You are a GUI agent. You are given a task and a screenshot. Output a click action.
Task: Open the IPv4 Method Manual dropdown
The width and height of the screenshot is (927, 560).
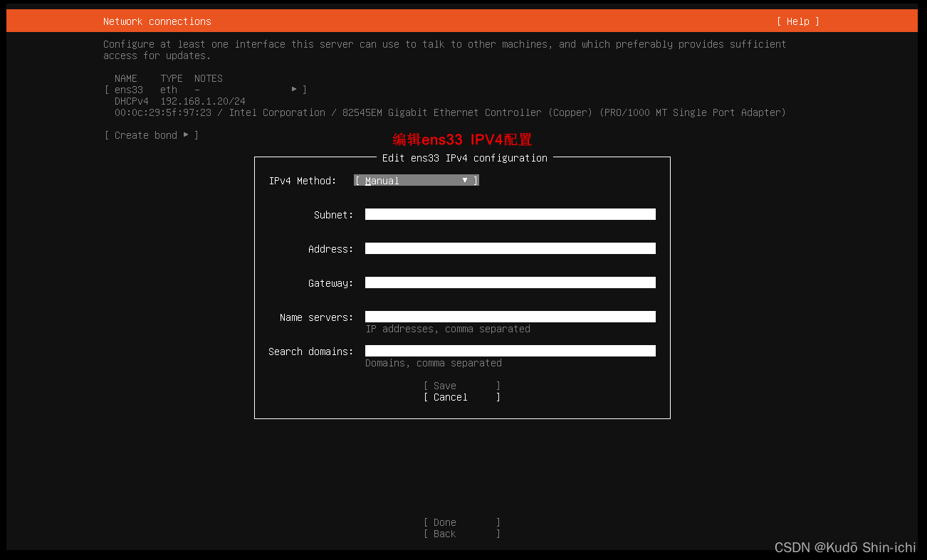[x=417, y=181]
